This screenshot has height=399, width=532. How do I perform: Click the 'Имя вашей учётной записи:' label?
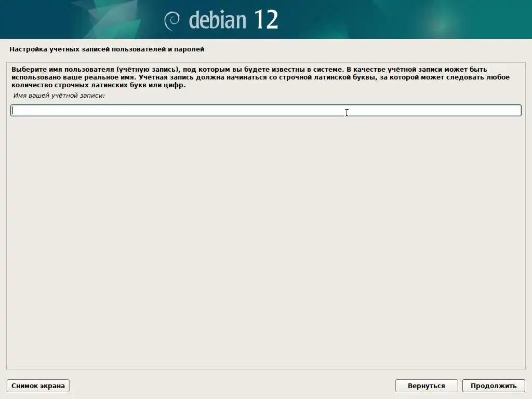pos(59,96)
